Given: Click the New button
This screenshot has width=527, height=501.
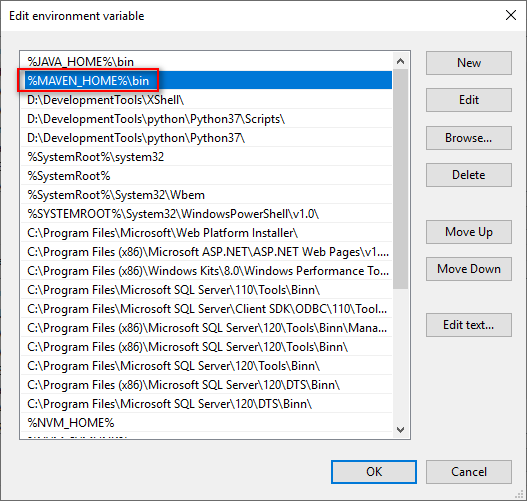Looking at the screenshot, I should (469, 63).
